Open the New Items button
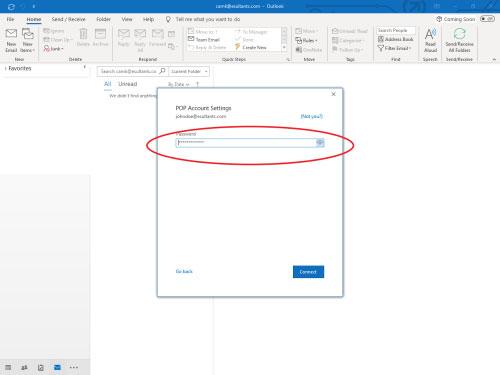The height and width of the screenshot is (375, 500). tap(28, 40)
